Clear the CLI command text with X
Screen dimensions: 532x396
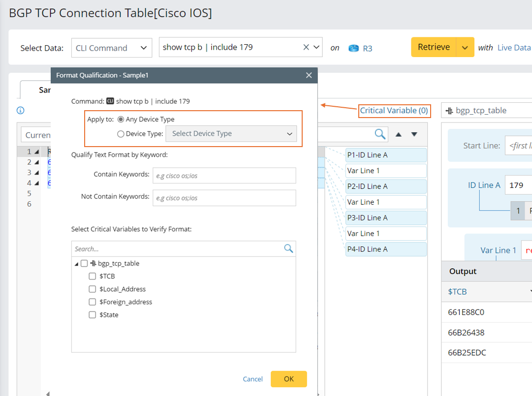[306, 47]
